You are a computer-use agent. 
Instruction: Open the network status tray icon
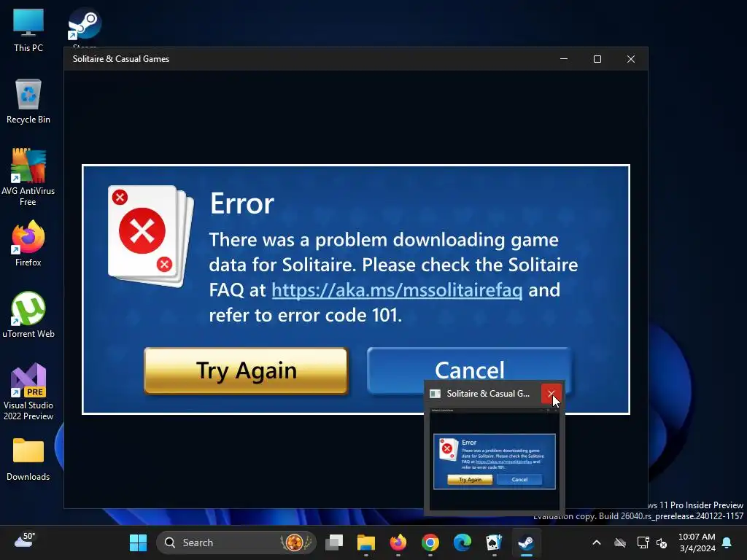pyautogui.click(x=643, y=542)
